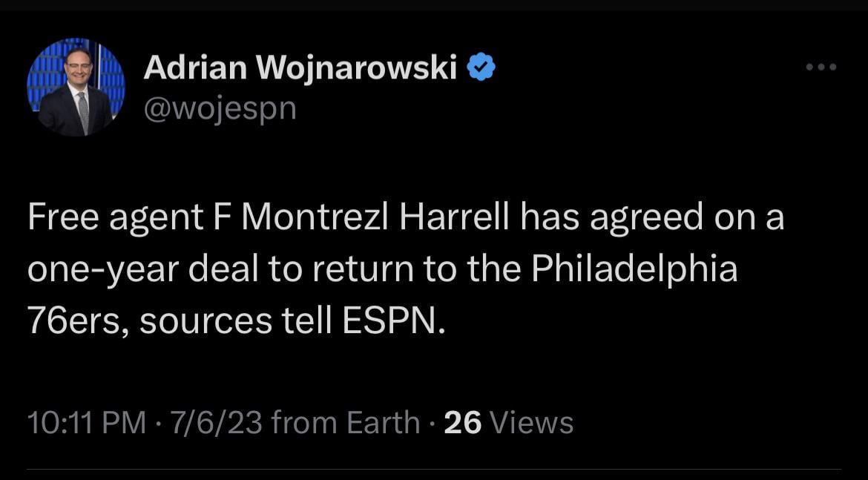Open the three-dot more options menu
868x480 pixels.
point(821,68)
